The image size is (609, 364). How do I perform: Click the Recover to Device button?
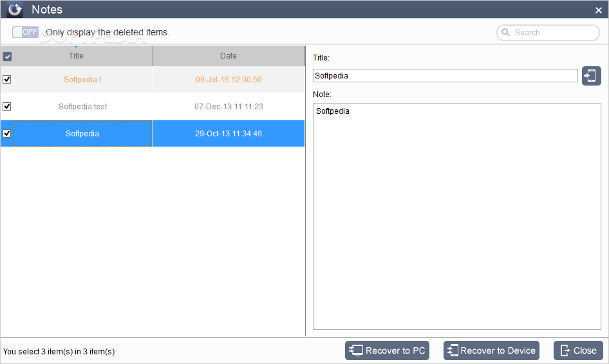(491, 350)
